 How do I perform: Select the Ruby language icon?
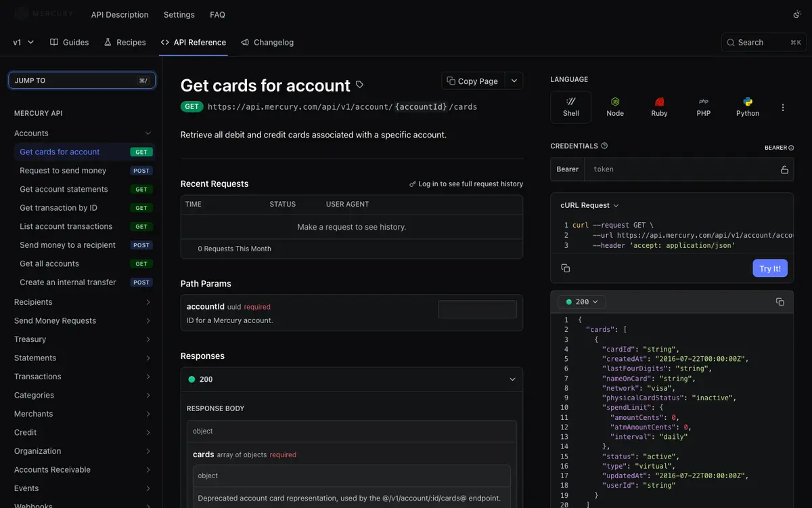click(x=659, y=107)
